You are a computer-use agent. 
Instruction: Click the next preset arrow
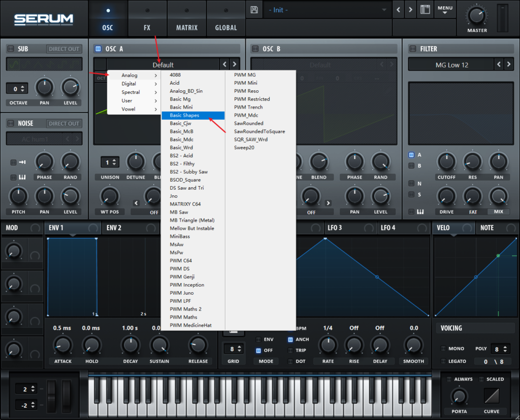click(x=411, y=10)
